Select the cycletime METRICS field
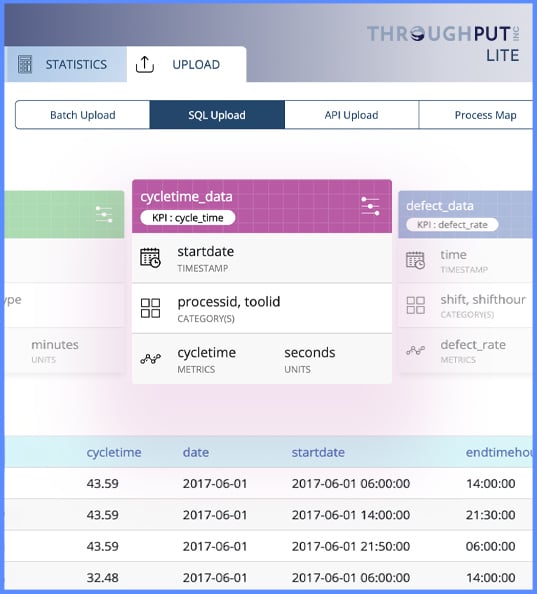The height and width of the screenshot is (594, 537). click(x=207, y=359)
